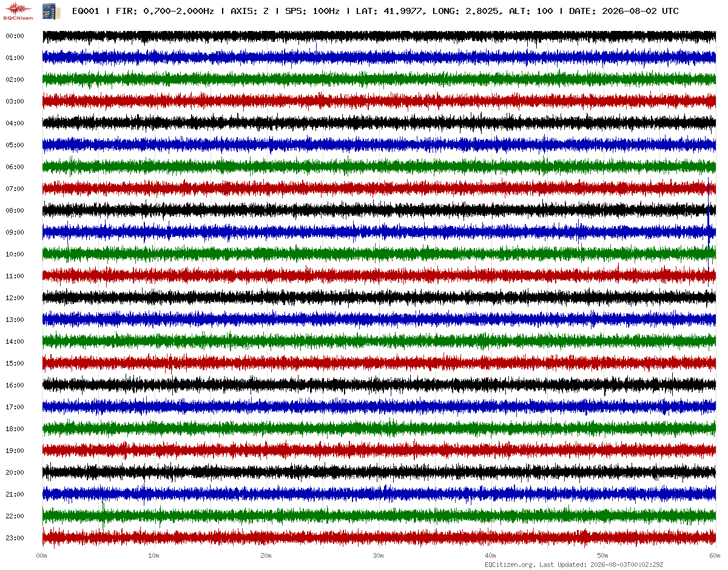The height and width of the screenshot is (570, 728).
Task: Select the 09:00 hour label
Action: click(x=15, y=232)
